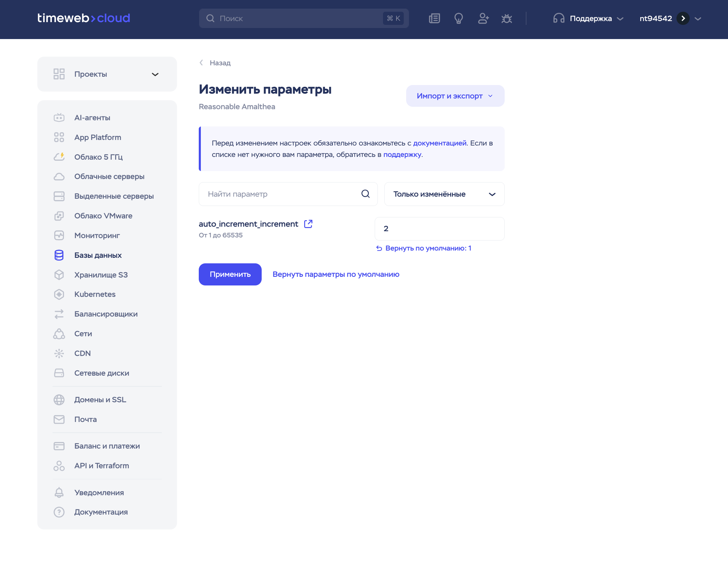Click the timeweb cloud logo
Viewport: 728px width, 564px height.
click(x=84, y=18)
